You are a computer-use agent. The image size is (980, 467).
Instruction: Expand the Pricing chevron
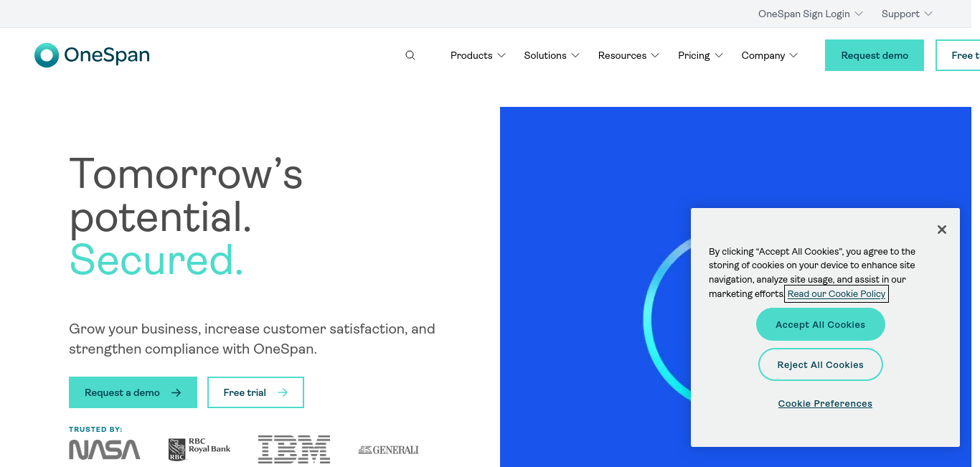click(719, 55)
